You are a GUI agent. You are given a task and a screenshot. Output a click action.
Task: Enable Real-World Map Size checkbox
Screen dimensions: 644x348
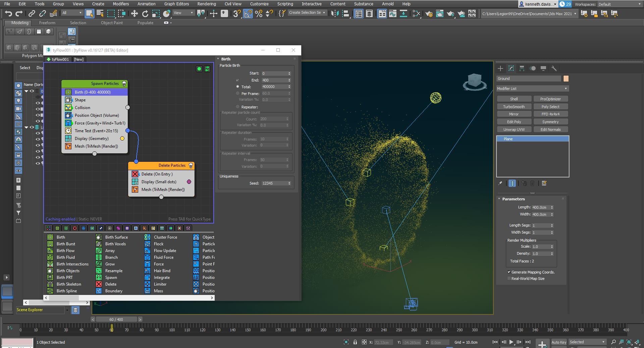pos(509,279)
